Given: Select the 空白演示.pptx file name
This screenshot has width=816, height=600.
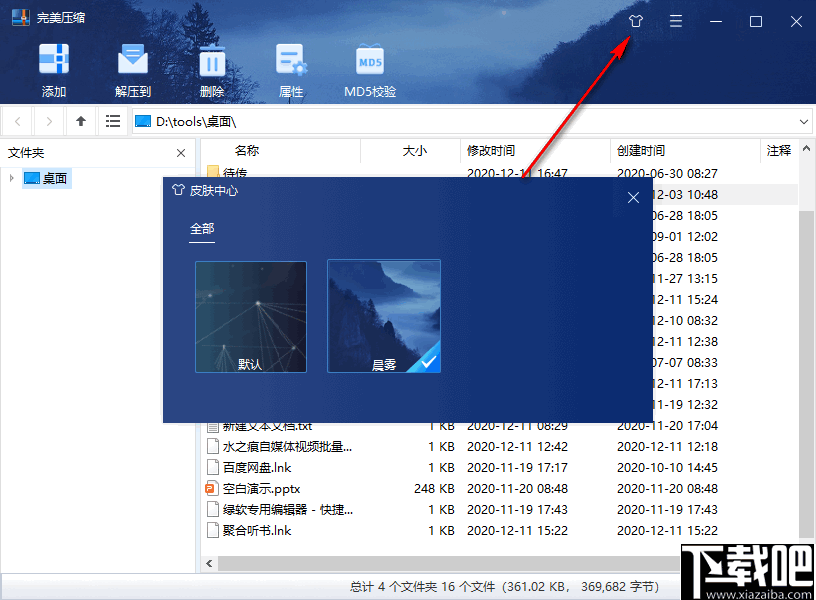Looking at the screenshot, I should tap(261, 489).
